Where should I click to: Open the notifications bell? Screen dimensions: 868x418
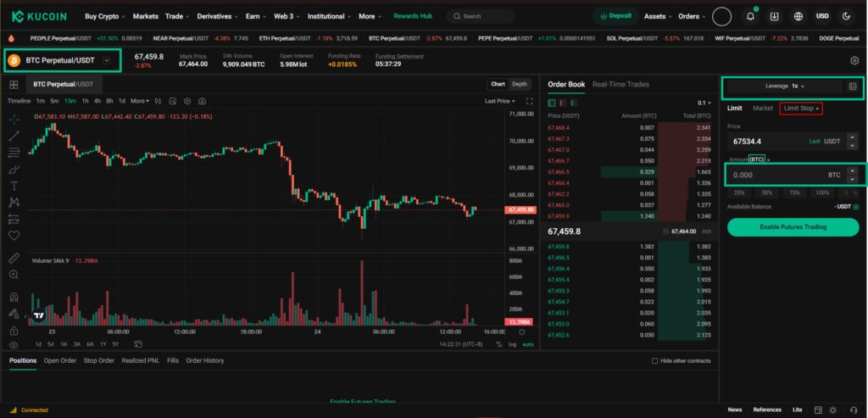coord(751,17)
